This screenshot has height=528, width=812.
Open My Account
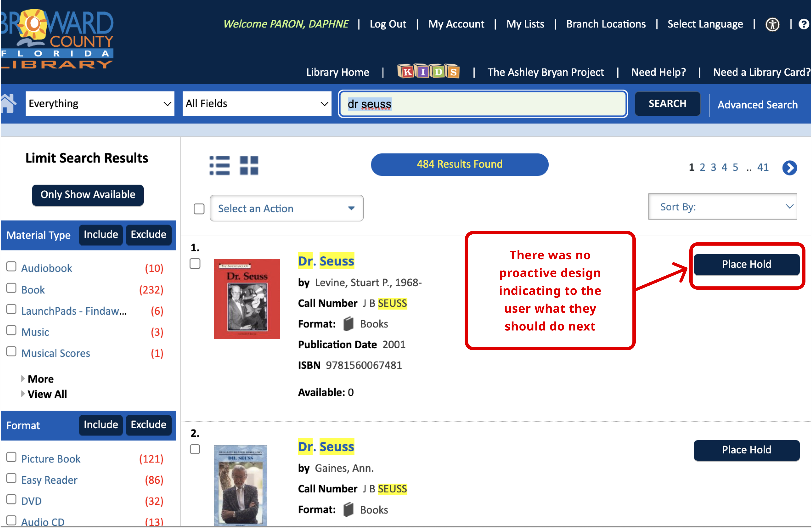456,24
